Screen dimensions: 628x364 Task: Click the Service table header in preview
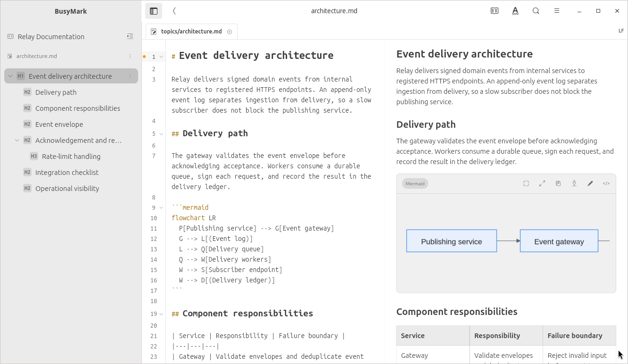click(433, 336)
